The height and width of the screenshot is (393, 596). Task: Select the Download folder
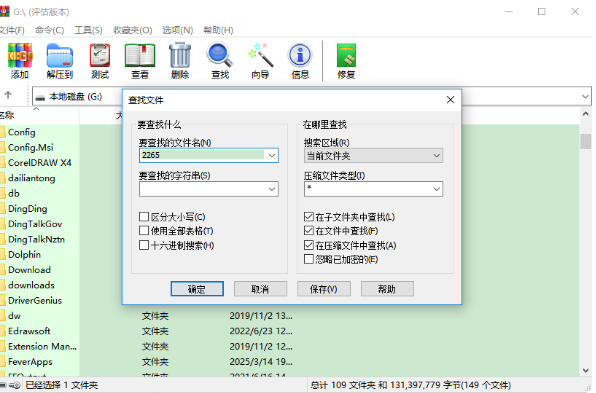29,270
